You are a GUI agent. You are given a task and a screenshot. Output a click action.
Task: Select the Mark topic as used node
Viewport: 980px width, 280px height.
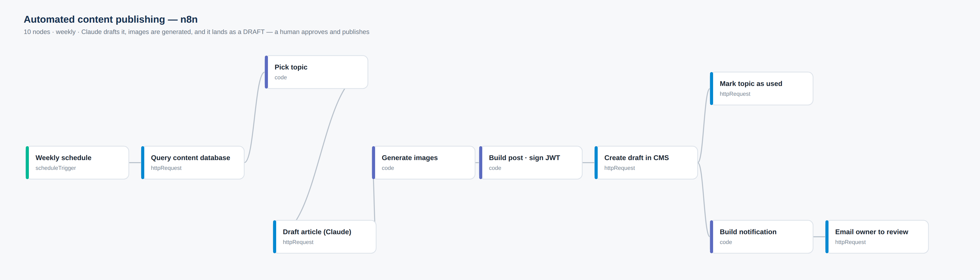[x=761, y=89]
